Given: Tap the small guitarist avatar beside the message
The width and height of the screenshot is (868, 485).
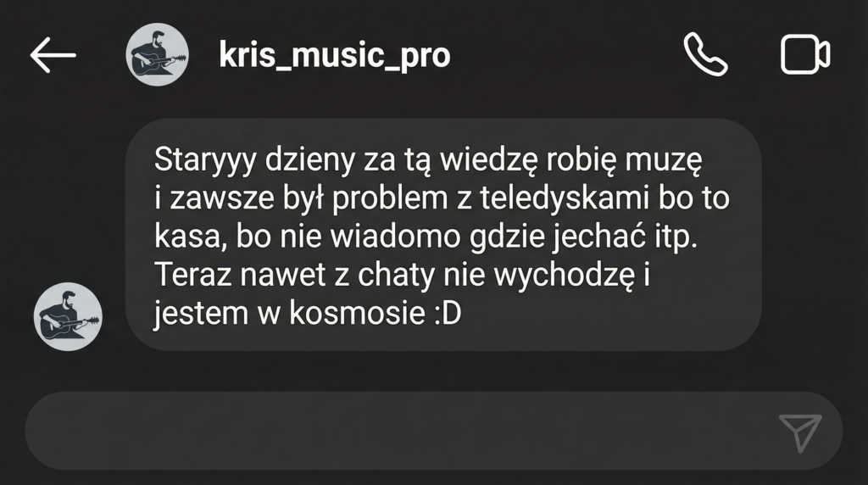Looking at the screenshot, I should click(68, 316).
